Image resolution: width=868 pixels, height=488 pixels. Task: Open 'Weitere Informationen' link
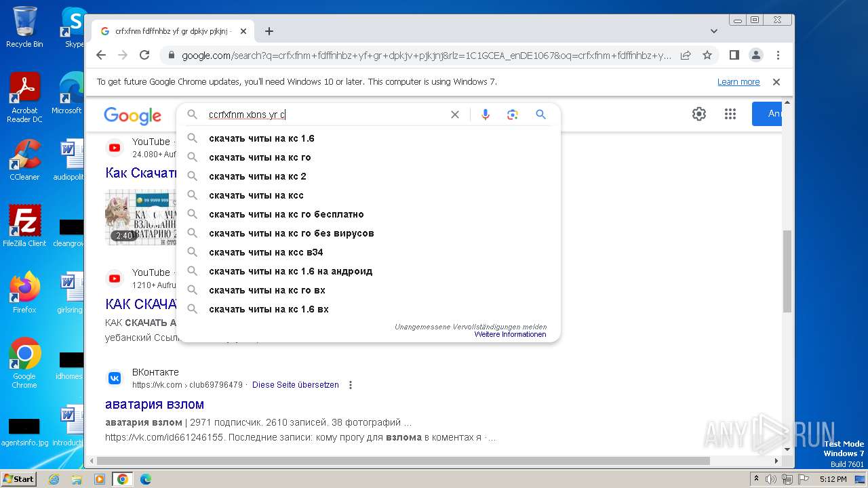click(510, 335)
